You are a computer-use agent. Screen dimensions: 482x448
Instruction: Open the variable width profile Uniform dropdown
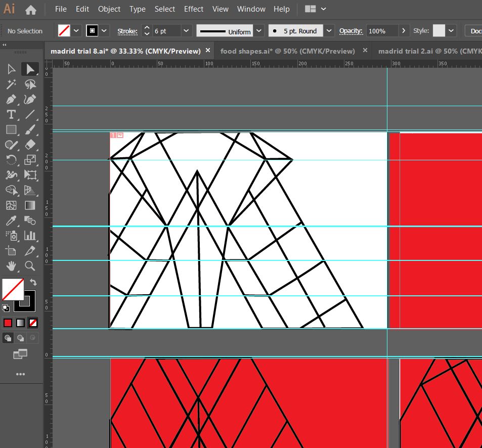click(258, 30)
